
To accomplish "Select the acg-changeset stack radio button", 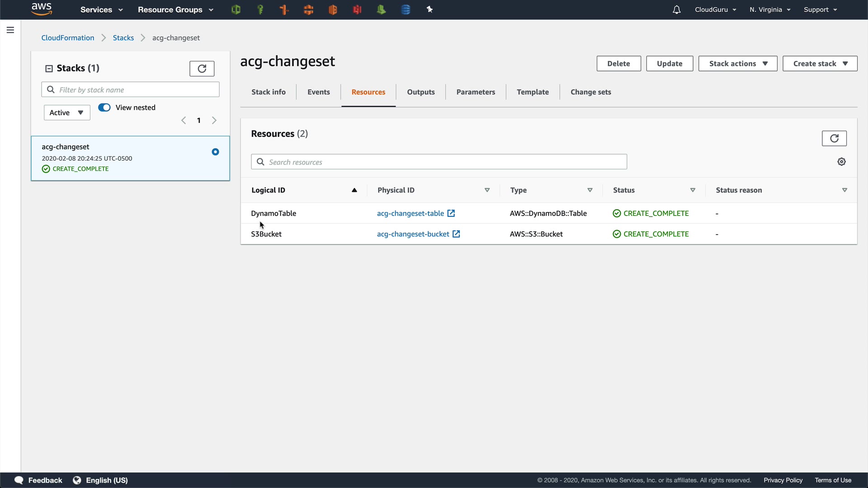I will (x=215, y=152).
